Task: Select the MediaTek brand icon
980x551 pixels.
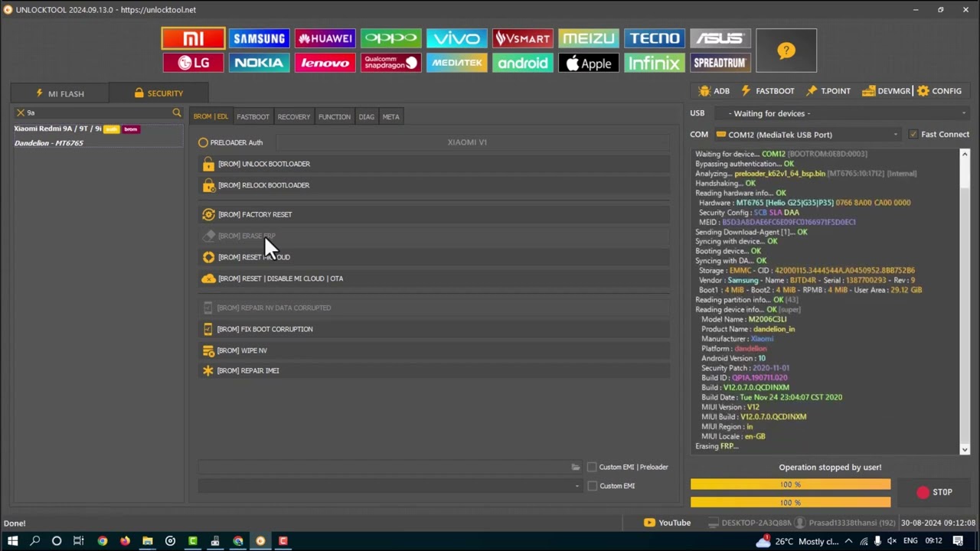Action: coord(457,63)
